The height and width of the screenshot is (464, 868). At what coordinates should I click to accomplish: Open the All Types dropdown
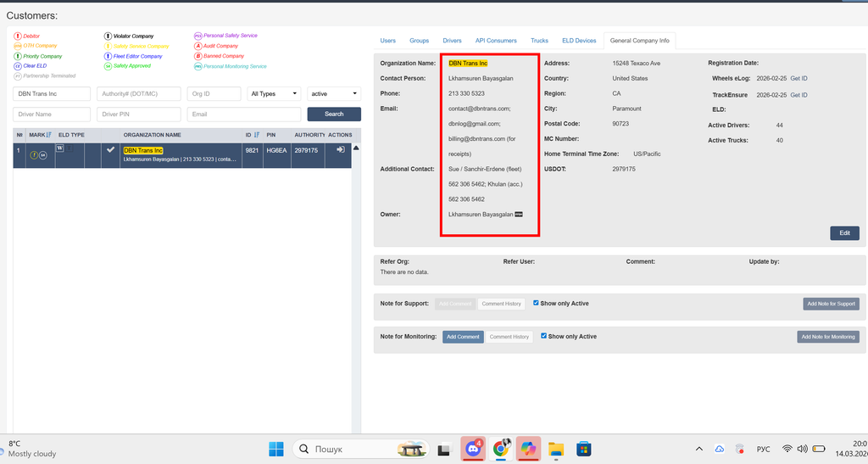click(274, 93)
